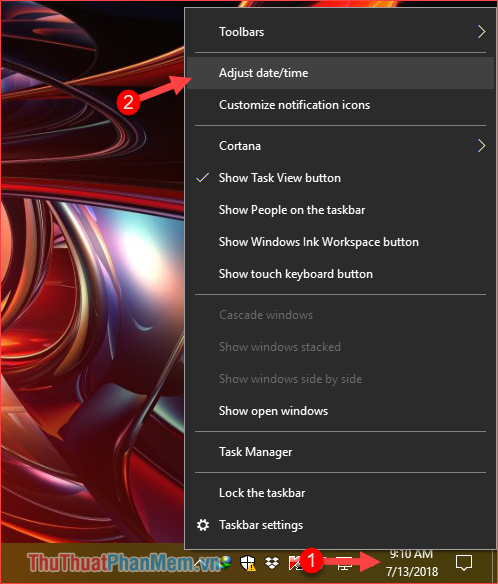Open the Toolbars submenu entry
The width and height of the screenshot is (498, 584).
click(340, 32)
